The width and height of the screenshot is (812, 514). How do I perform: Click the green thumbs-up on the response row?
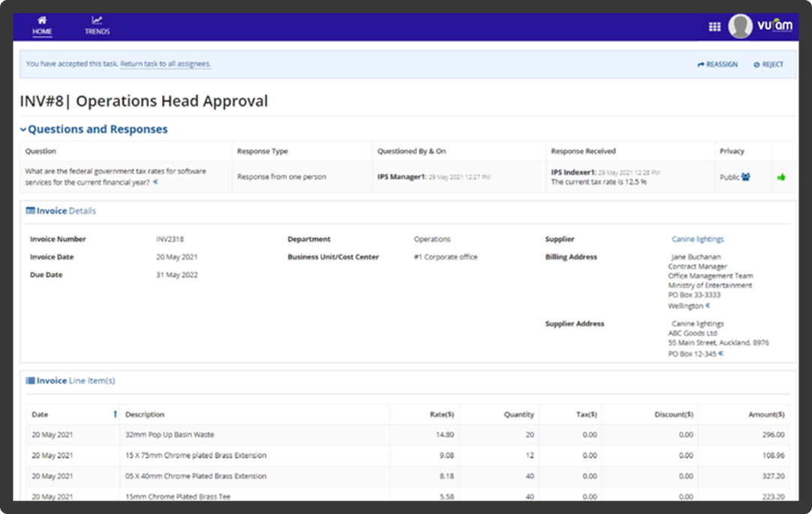(782, 177)
